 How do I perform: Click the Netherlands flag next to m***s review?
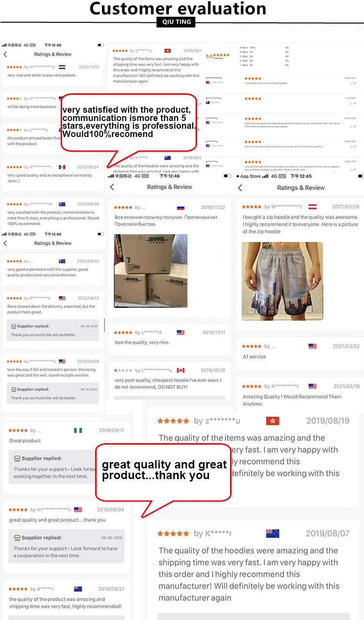coord(62,67)
